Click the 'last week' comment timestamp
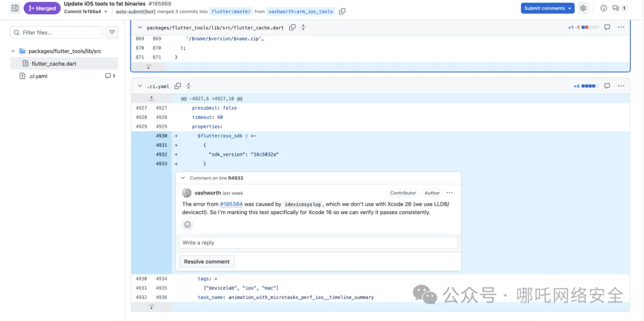This screenshot has width=644, height=321. click(233, 193)
